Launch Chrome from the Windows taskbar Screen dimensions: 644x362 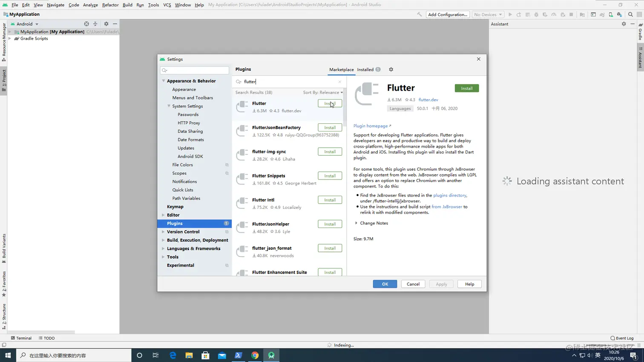point(255,355)
